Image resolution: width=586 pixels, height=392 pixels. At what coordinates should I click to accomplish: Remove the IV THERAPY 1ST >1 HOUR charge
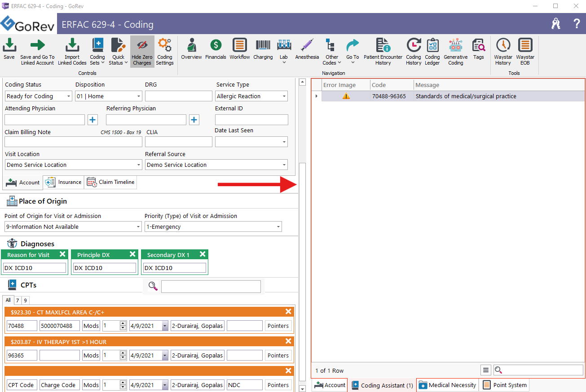click(288, 341)
